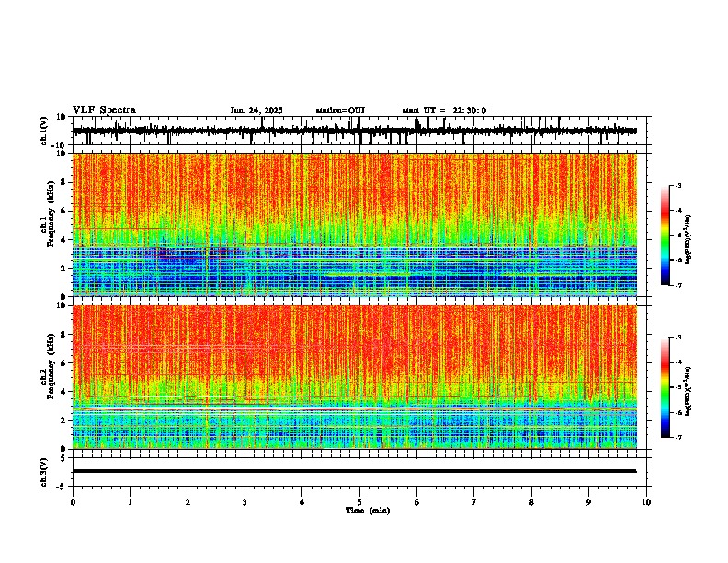Select the date "Jan. 24, 2025" in header

pyautogui.click(x=256, y=110)
